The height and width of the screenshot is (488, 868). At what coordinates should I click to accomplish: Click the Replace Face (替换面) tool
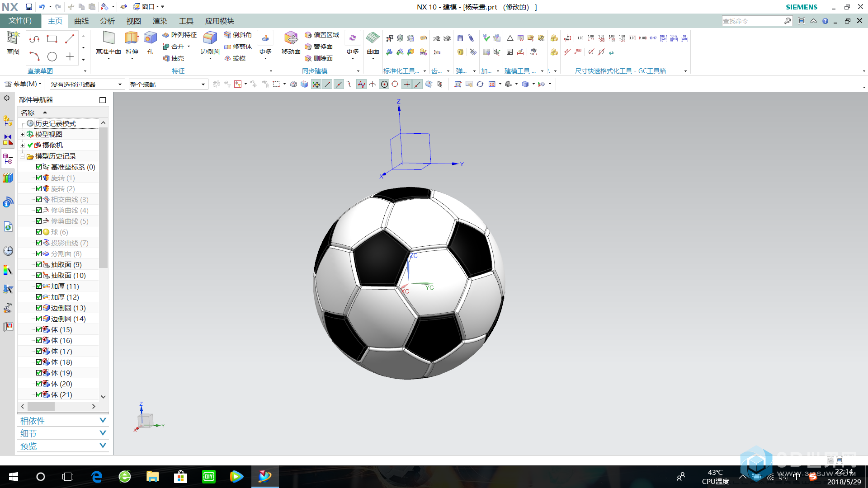(x=318, y=47)
